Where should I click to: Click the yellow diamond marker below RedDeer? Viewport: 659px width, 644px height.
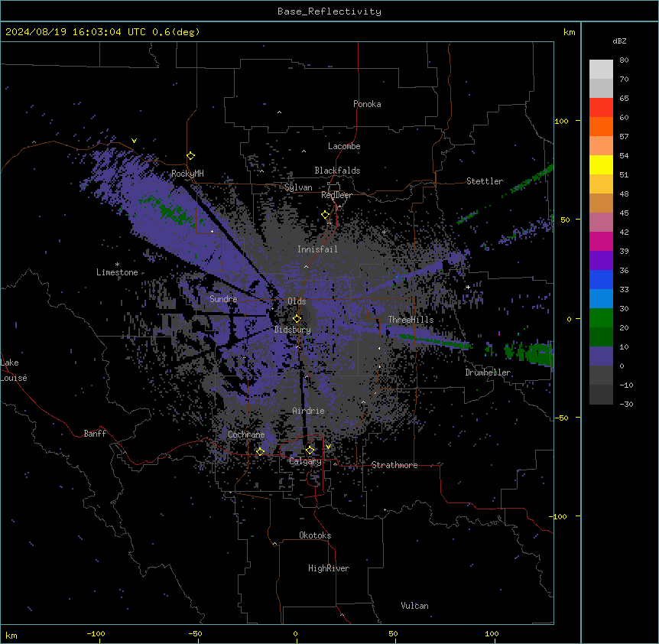pos(326,215)
